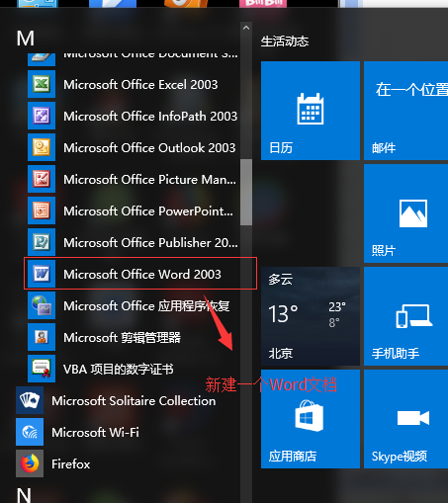Click the M letter group header

(26, 39)
